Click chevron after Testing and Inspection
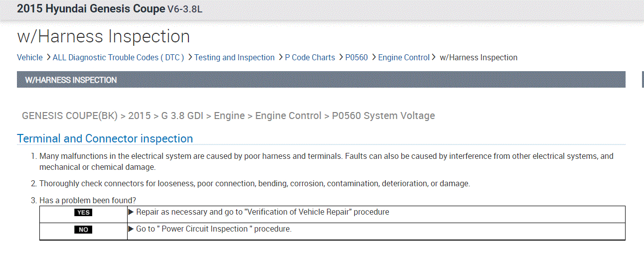 281,57
